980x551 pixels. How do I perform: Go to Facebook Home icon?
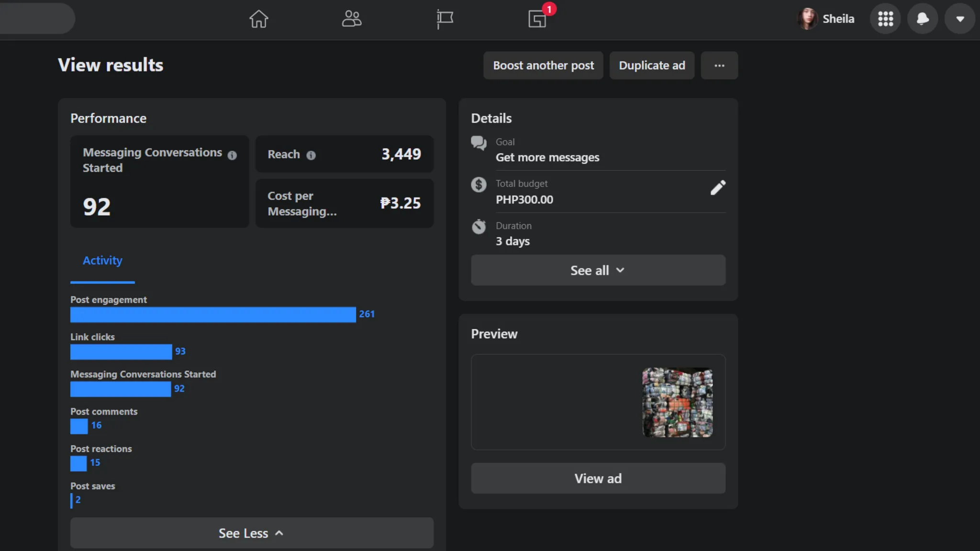tap(258, 19)
